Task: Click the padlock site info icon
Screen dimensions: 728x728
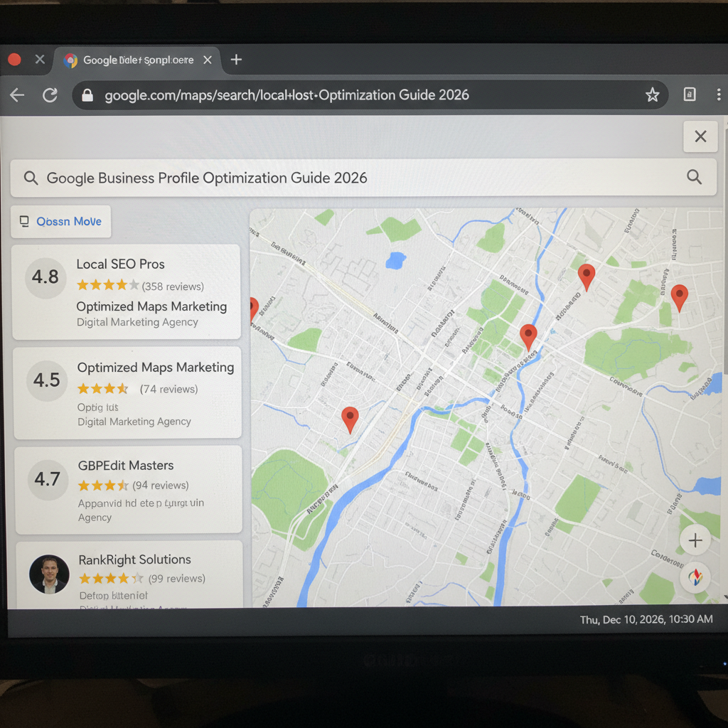Action: coord(87,95)
